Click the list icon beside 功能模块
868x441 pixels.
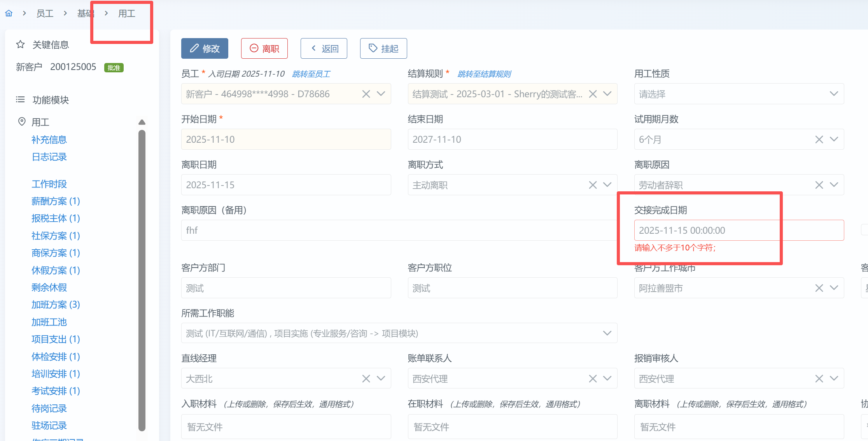click(20, 100)
